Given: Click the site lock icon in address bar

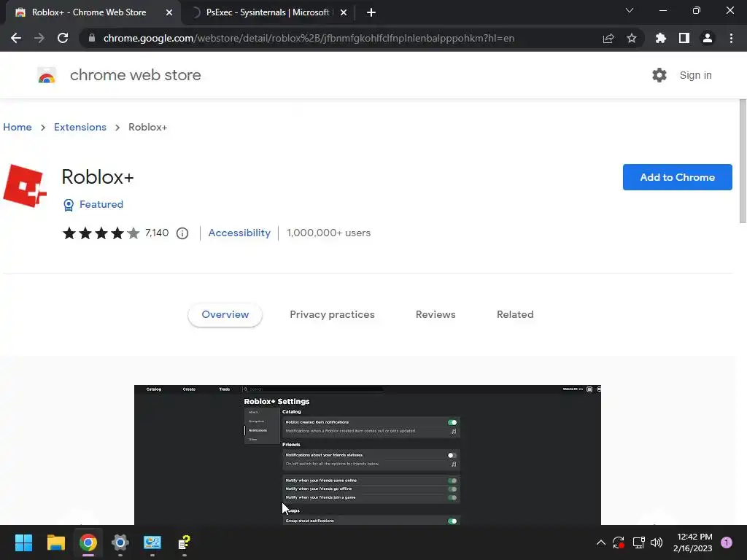Looking at the screenshot, I should [x=92, y=38].
